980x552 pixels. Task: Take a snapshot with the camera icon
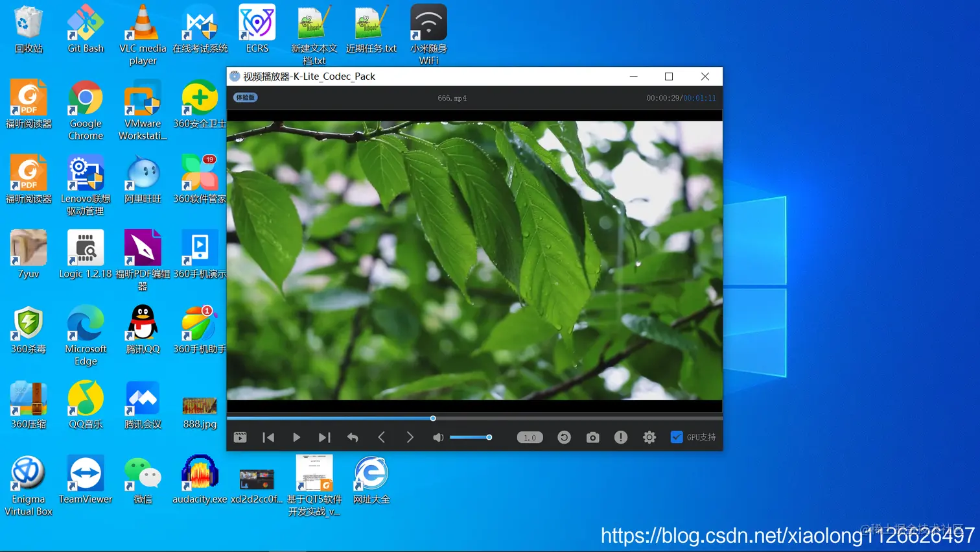(x=592, y=437)
